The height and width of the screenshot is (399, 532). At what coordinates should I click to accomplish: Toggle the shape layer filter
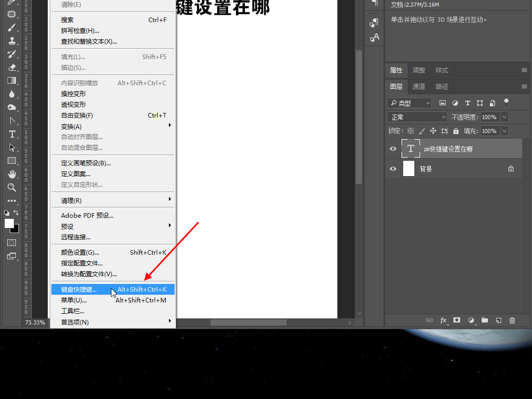point(480,103)
